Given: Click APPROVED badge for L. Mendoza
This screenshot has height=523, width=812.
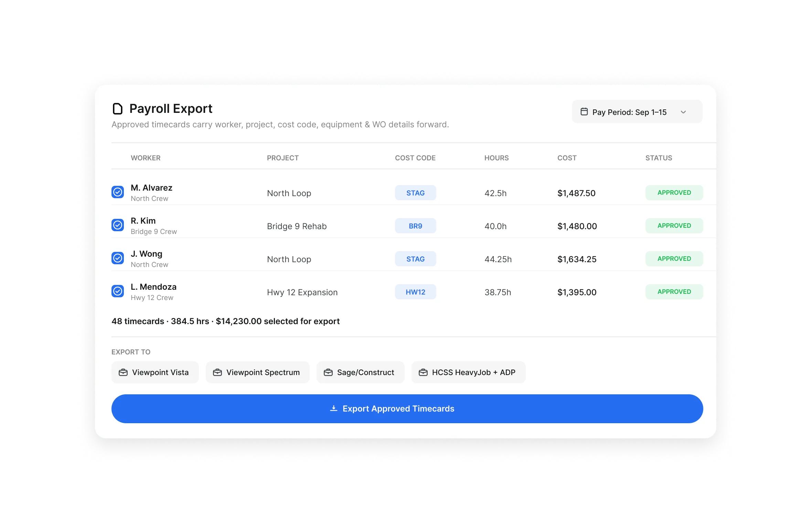Looking at the screenshot, I should point(674,292).
